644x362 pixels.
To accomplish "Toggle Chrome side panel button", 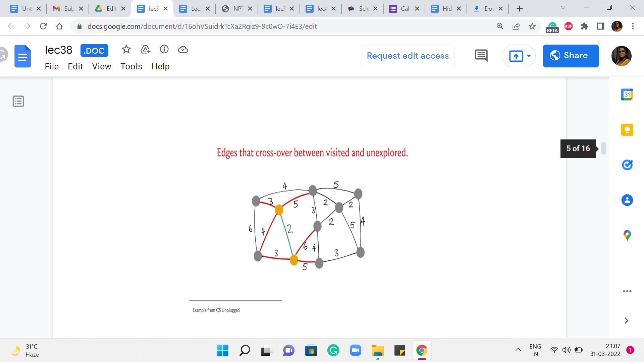I will tap(601, 26).
